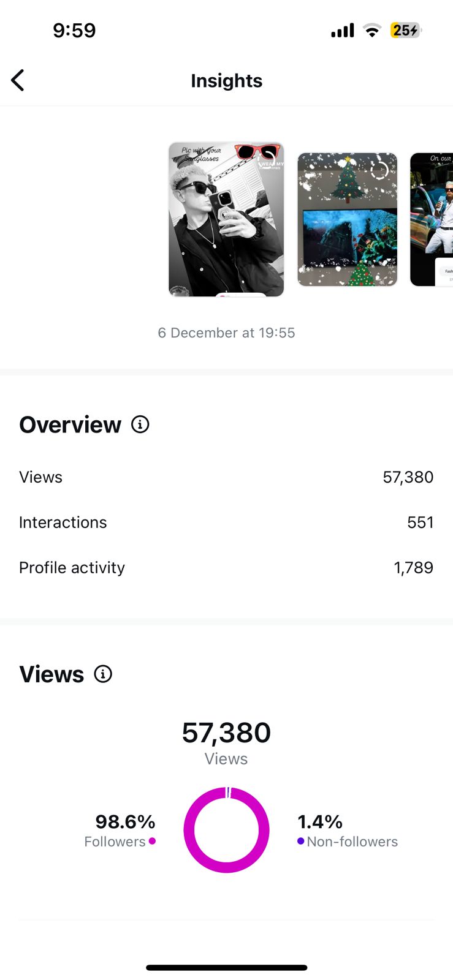Select the sunglasses selfie story thumbnail
The image size is (453, 980).
[226, 219]
